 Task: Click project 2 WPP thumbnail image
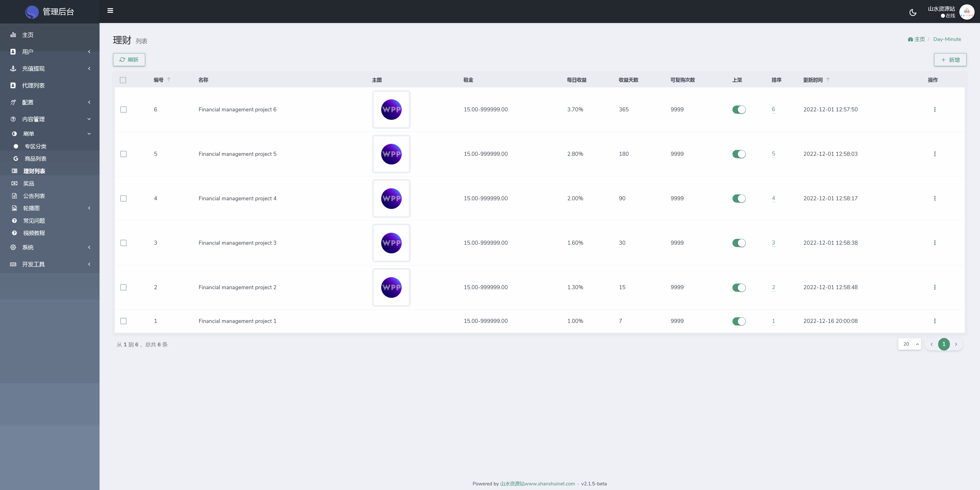click(x=391, y=287)
